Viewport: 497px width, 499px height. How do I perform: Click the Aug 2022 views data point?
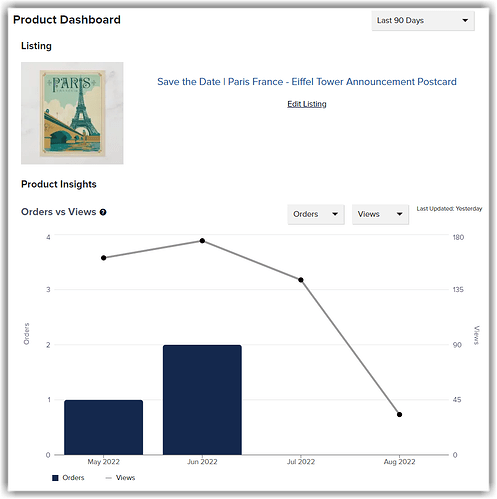(x=399, y=414)
